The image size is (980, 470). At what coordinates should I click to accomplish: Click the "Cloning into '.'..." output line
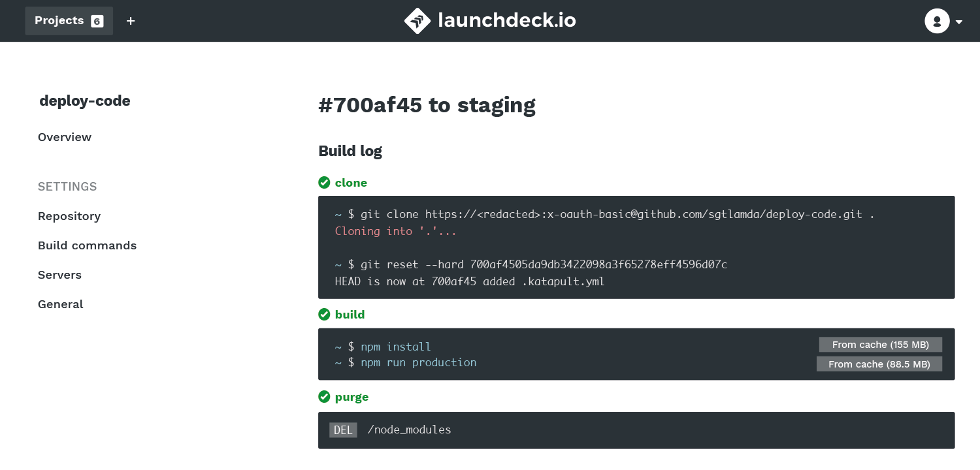tap(395, 231)
